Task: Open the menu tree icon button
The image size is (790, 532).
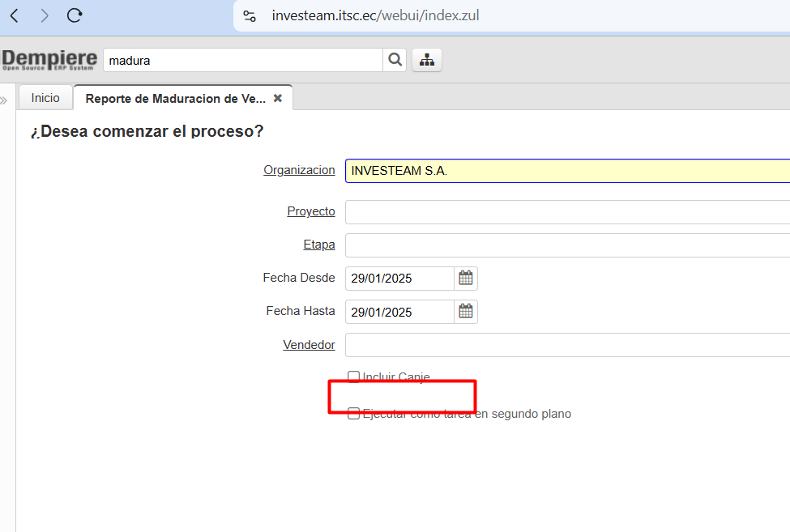Action: [x=427, y=60]
